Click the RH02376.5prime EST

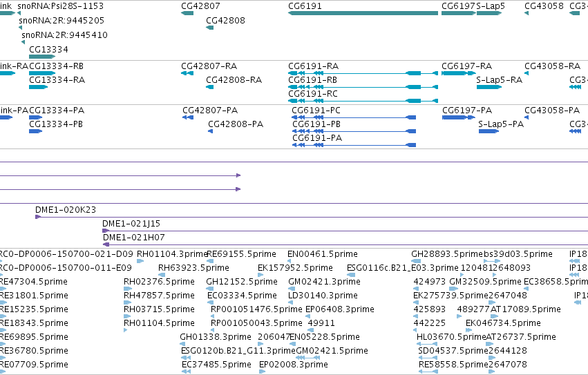128,289
